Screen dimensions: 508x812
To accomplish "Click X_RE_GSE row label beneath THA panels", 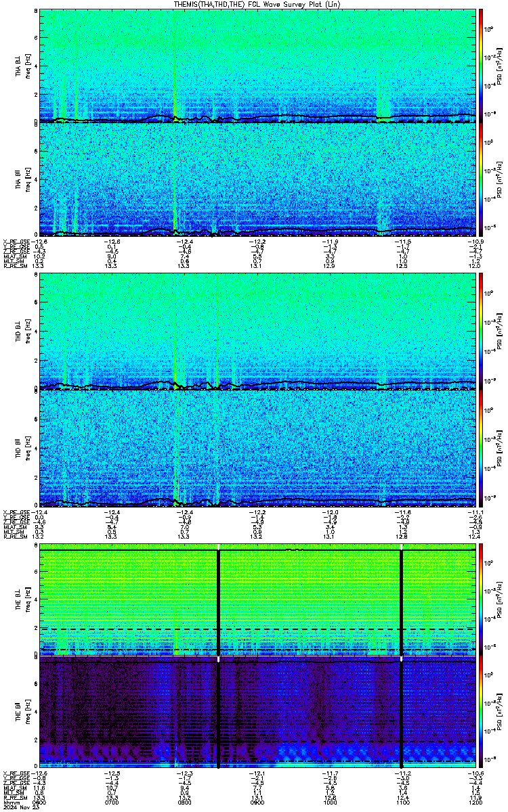I will (16, 242).
